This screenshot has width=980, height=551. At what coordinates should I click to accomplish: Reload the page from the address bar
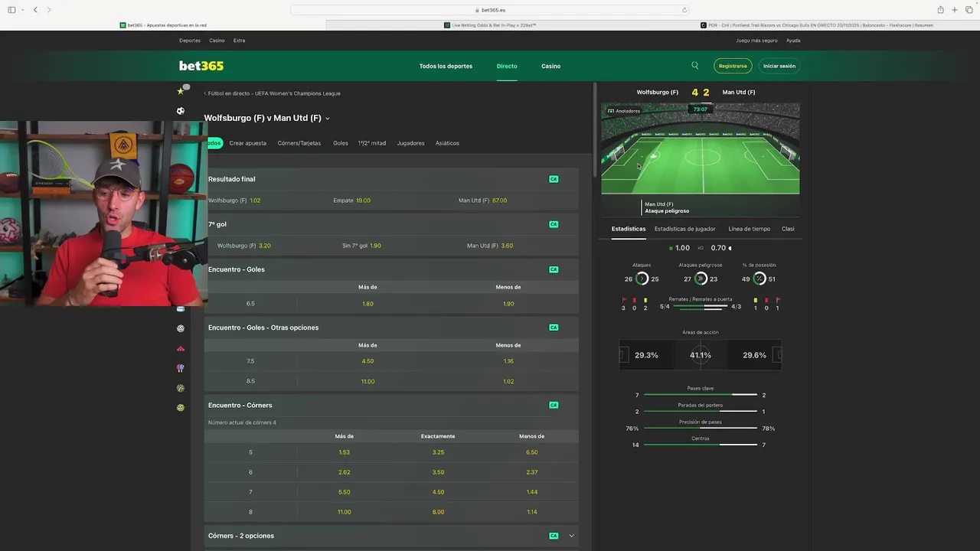pyautogui.click(x=684, y=10)
